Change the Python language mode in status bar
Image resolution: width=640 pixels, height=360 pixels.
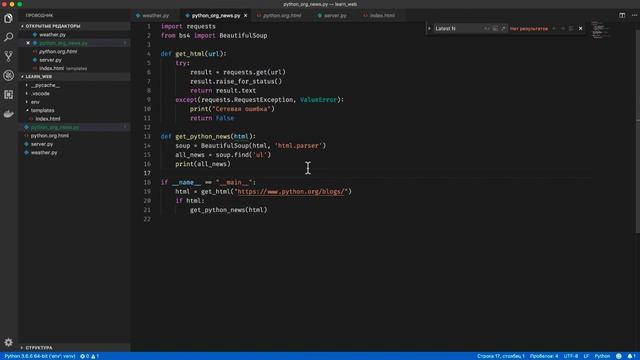click(602, 356)
